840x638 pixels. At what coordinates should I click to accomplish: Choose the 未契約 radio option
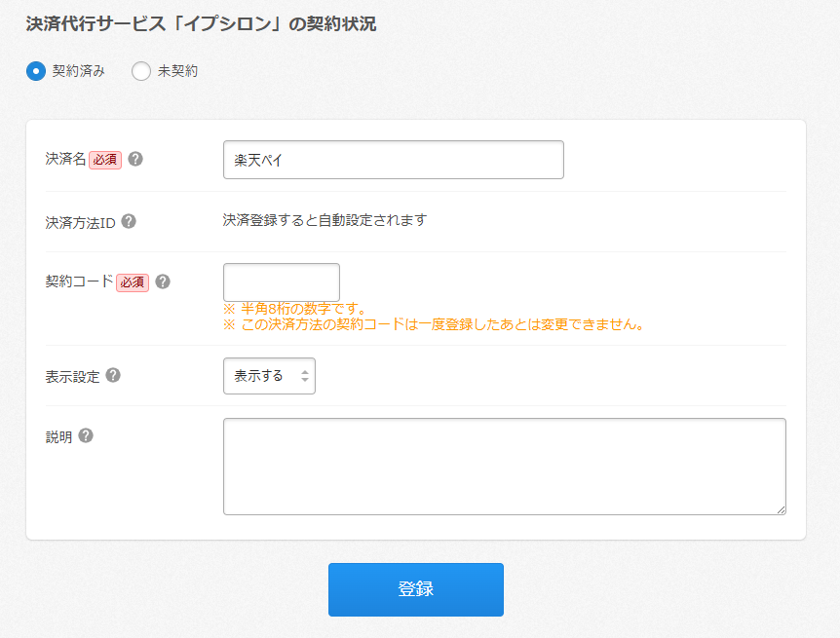(x=141, y=71)
